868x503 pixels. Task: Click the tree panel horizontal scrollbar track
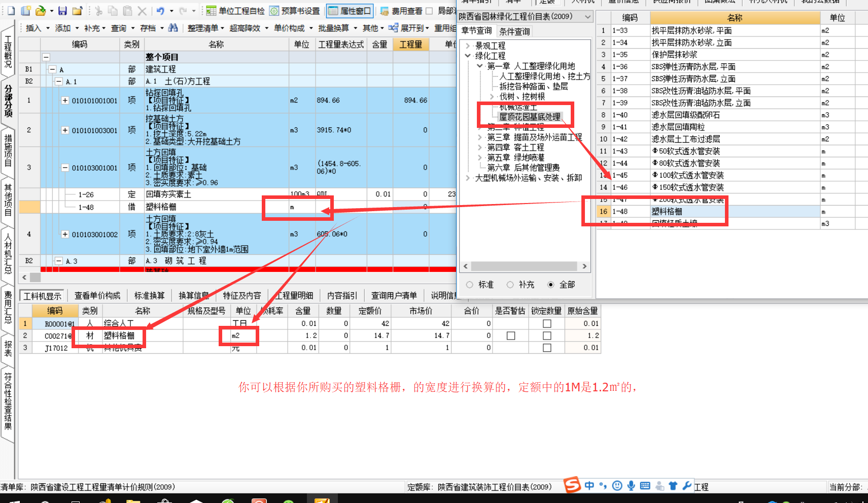click(x=524, y=266)
